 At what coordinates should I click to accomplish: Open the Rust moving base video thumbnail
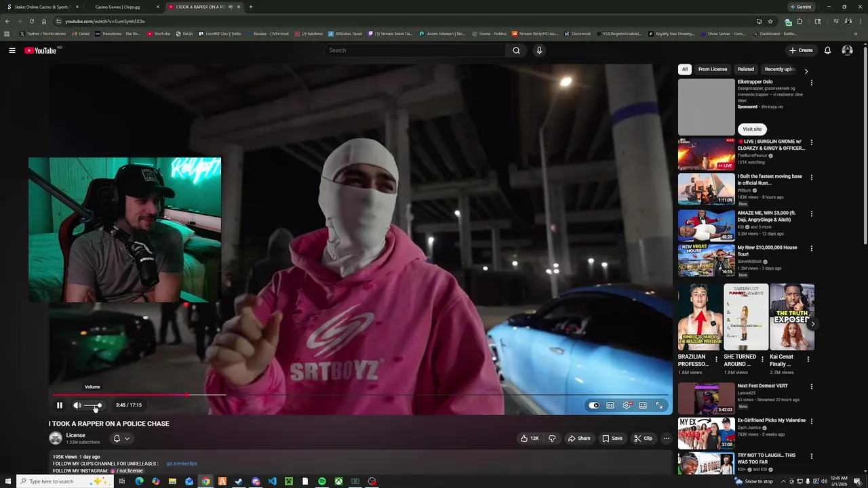[707, 189]
